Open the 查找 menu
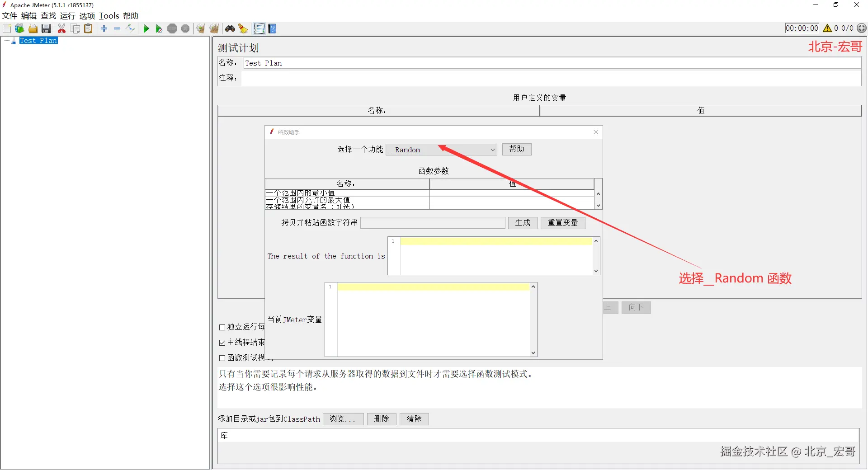This screenshot has width=868, height=470. (x=48, y=16)
